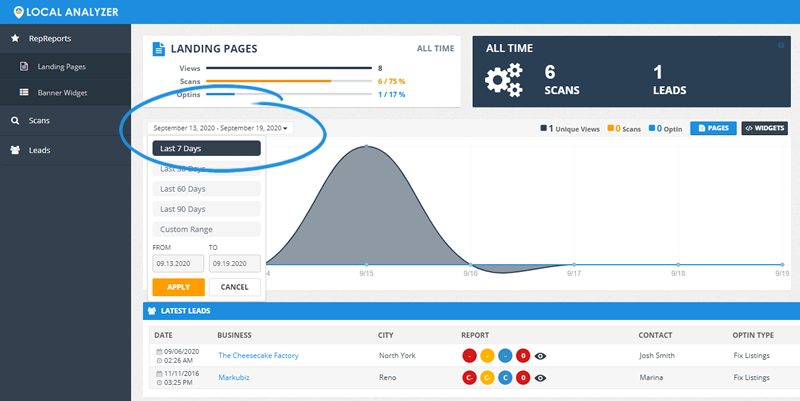This screenshot has width=800, height=401.
Task: Click the gears icon in All Time panel
Action: (x=504, y=81)
